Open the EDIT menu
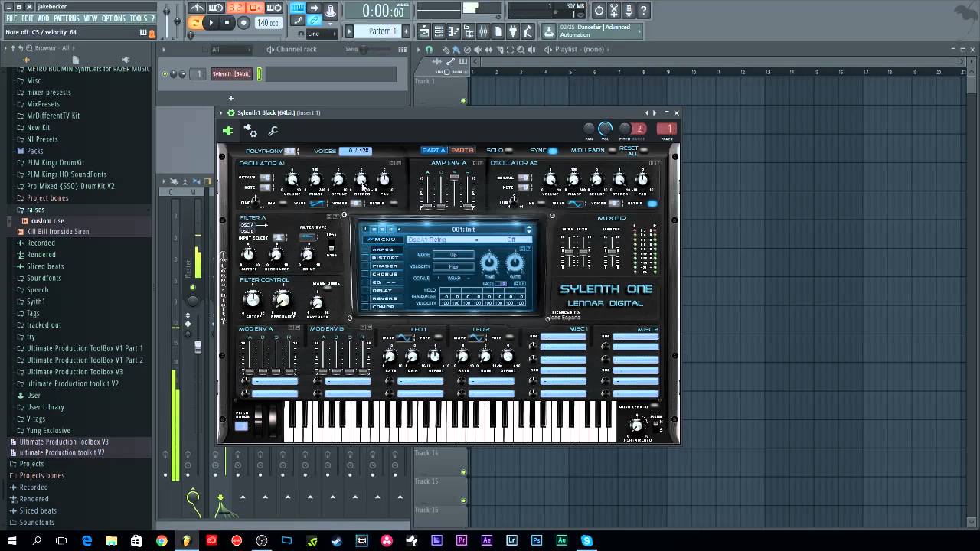This screenshot has width=980, height=551. 28,18
